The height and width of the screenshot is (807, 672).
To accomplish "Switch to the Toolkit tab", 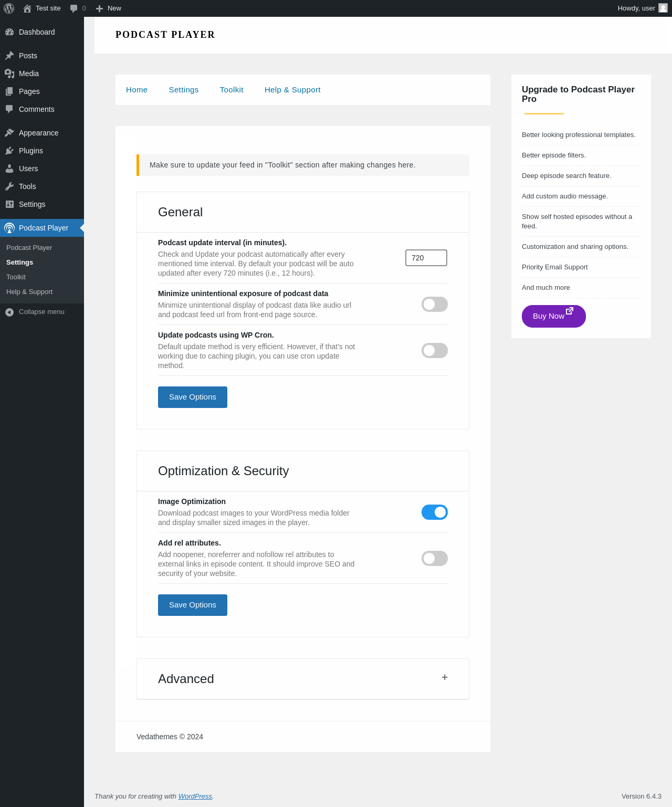I will tap(232, 90).
